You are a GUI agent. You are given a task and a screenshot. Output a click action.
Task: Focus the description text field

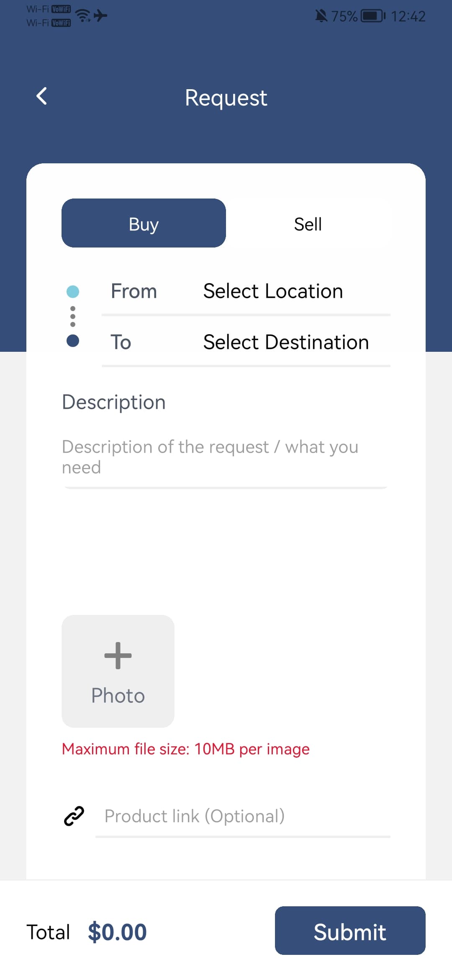coord(225,457)
